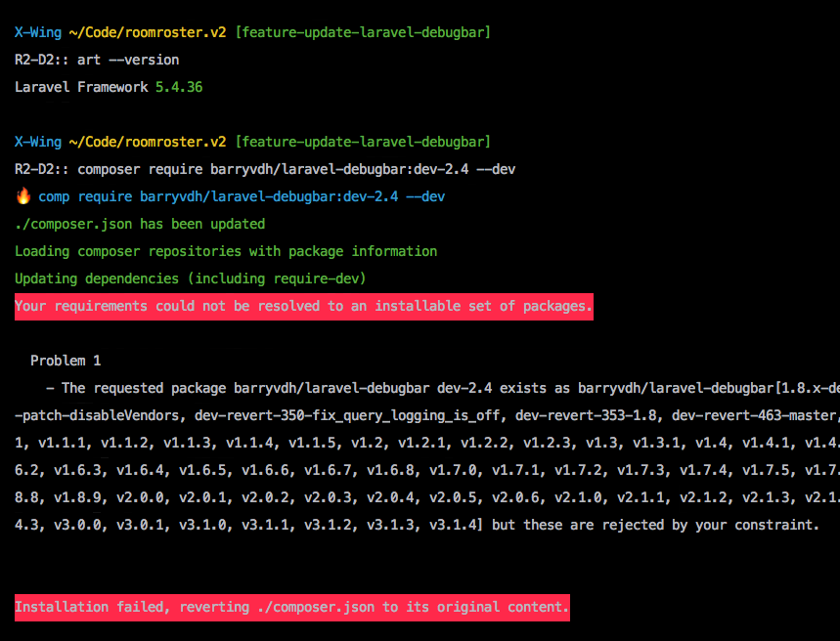Image resolution: width=840 pixels, height=641 pixels.
Task: Click 'Loading composer repositories with package information'
Action: (226, 251)
